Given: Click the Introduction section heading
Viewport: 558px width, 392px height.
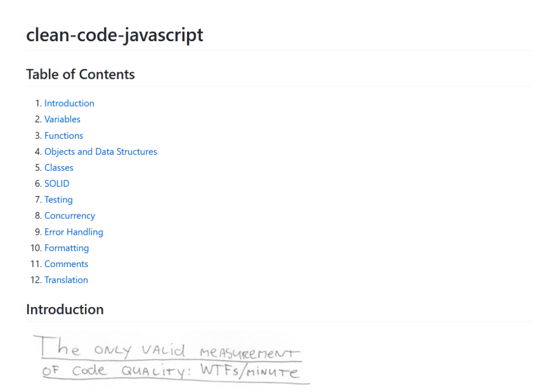Looking at the screenshot, I should coord(65,310).
